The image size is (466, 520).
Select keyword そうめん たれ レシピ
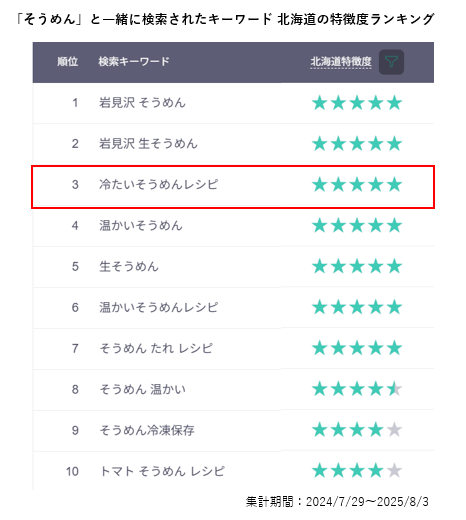[156, 348]
